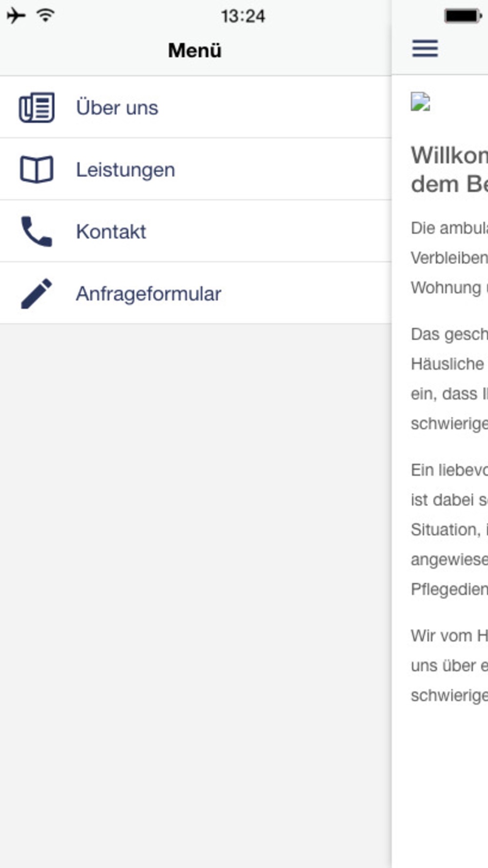
Task: Tap the battery indicator icon
Action: coord(463,16)
